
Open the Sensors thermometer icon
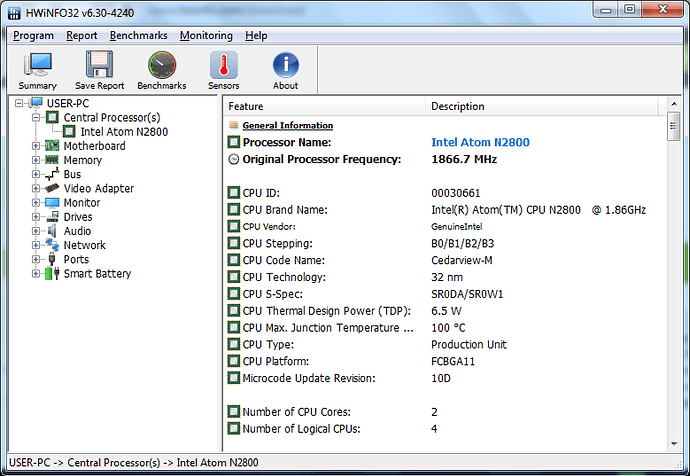click(224, 65)
